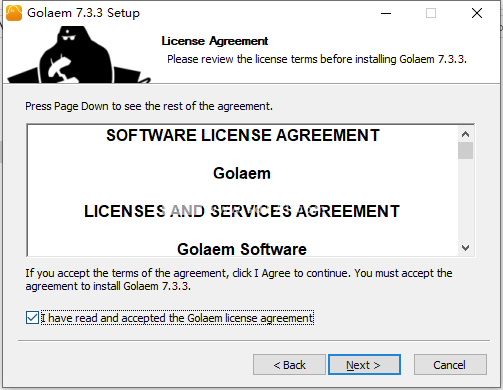The height and width of the screenshot is (390, 503).
Task: Click the license text scroll up arrow
Action: tap(465, 134)
